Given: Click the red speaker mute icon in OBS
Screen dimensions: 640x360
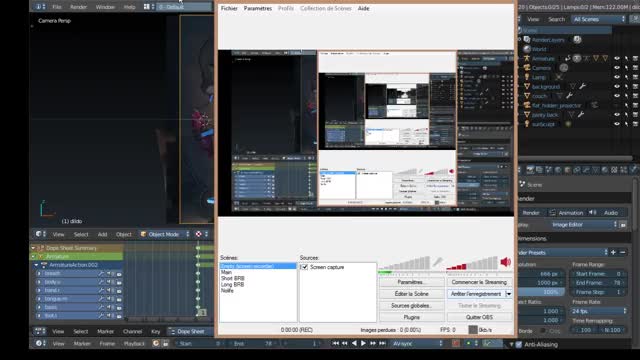Looking at the screenshot, I should pos(505,262).
